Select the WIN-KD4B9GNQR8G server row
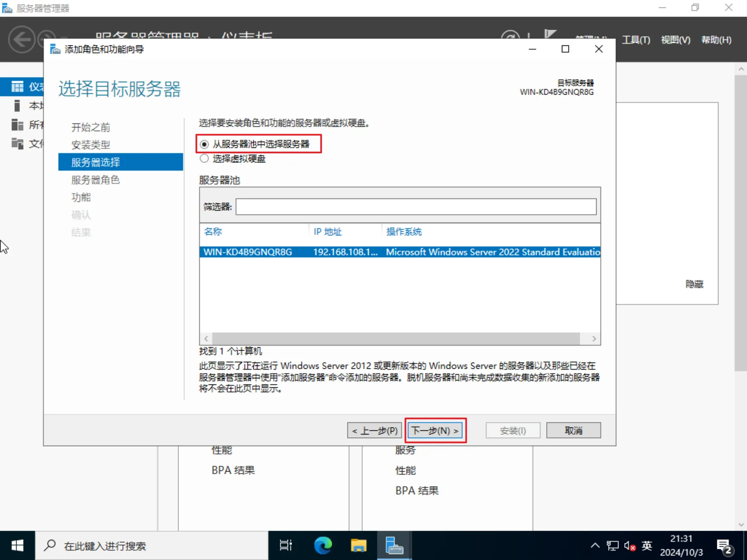747x560 pixels. tap(400, 252)
